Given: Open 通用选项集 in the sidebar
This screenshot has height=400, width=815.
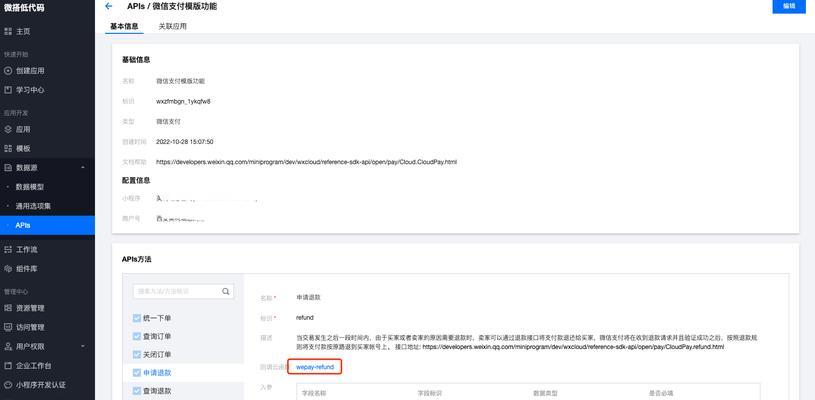Looking at the screenshot, I should point(33,206).
